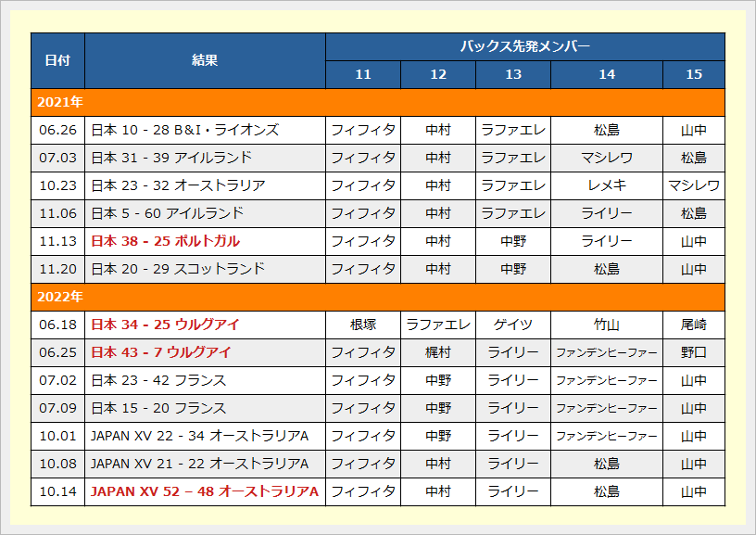Select the ゲイツ player cell
This screenshot has height=535, width=756.
(x=513, y=325)
